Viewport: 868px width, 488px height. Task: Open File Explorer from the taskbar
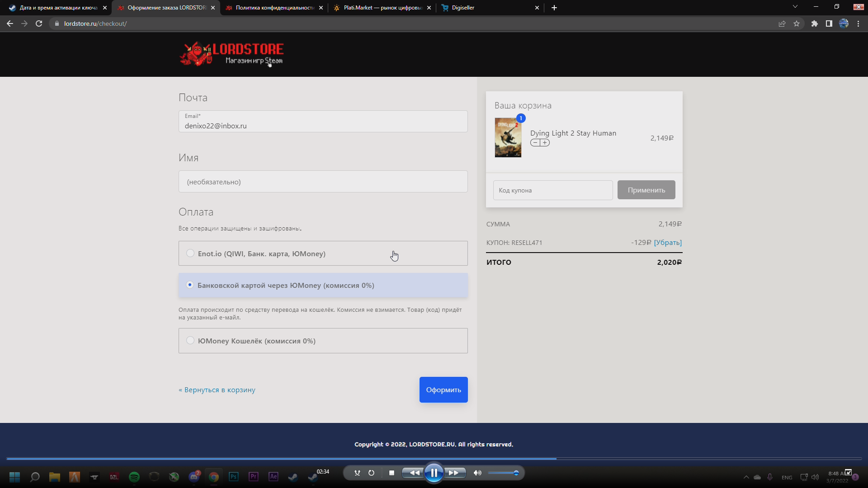click(55, 477)
